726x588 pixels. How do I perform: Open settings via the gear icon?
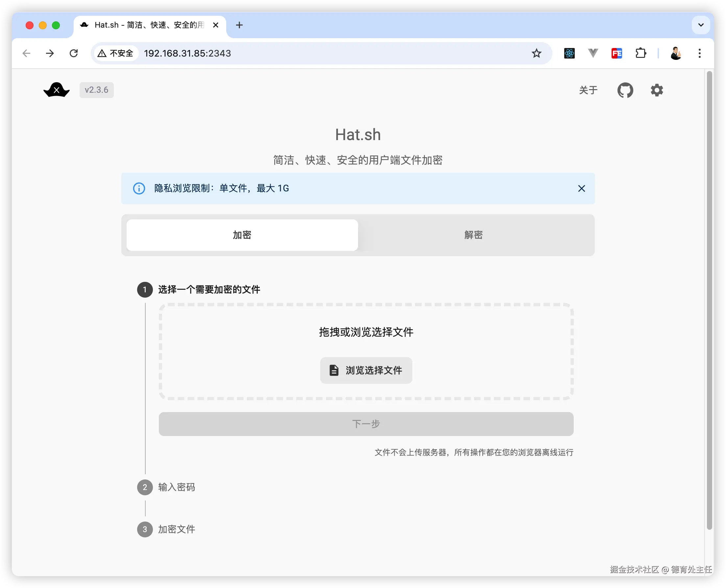click(x=657, y=90)
